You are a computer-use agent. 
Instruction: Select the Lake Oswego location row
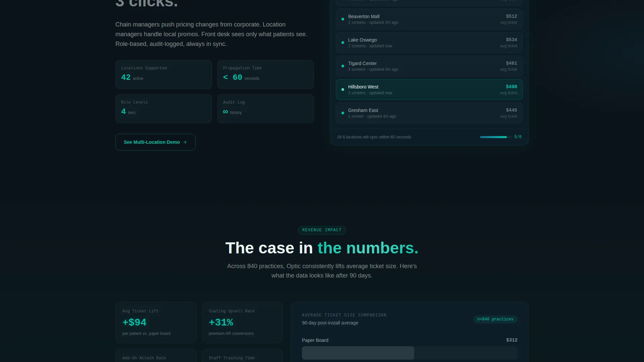point(429,43)
